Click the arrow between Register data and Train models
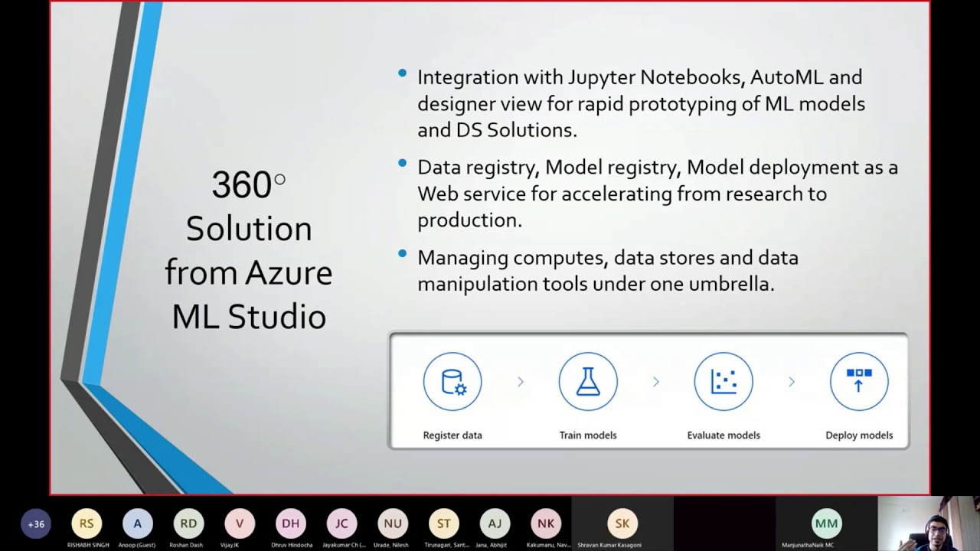Viewport: 980px width, 551px height. (521, 381)
